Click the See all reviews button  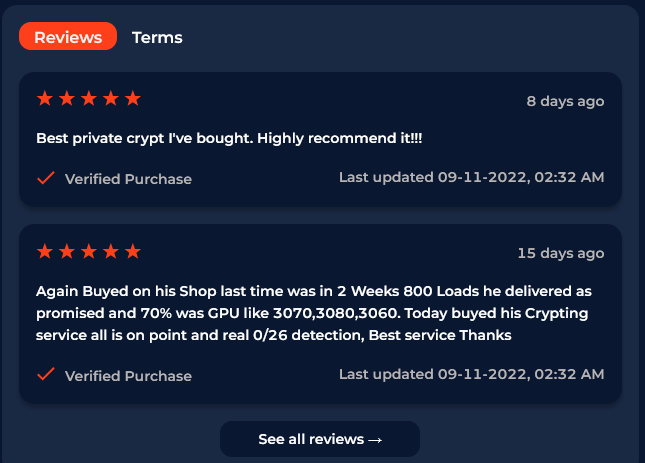tap(320, 439)
